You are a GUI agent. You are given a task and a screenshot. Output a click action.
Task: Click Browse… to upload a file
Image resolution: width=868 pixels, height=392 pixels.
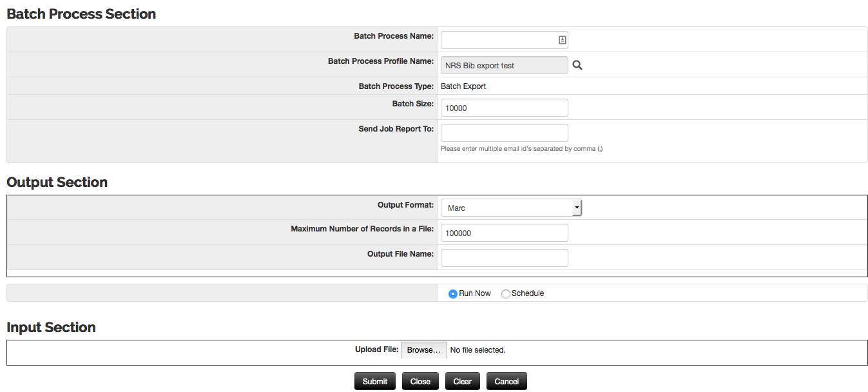click(x=423, y=350)
